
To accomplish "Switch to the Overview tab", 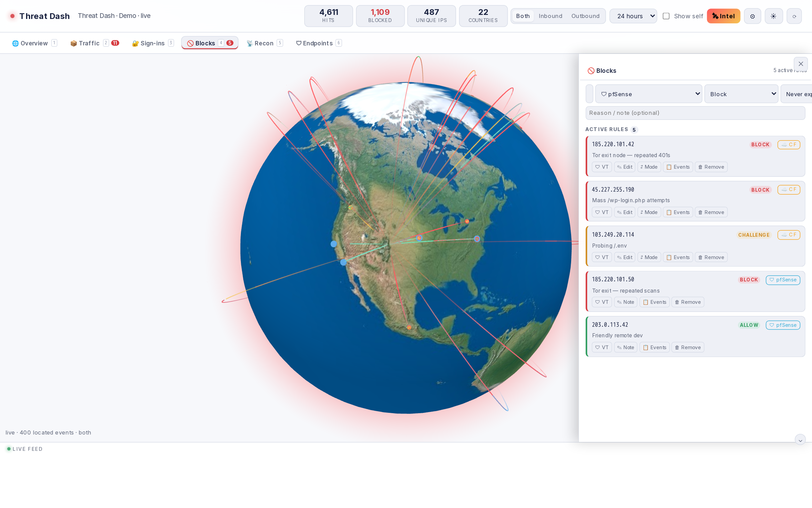I will coord(34,43).
